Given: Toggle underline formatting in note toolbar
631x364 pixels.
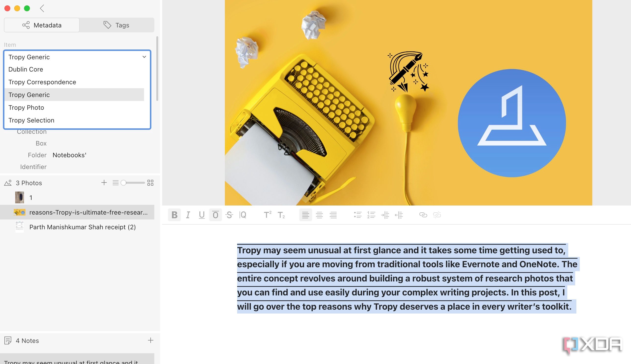Looking at the screenshot, I should (202, 215).
